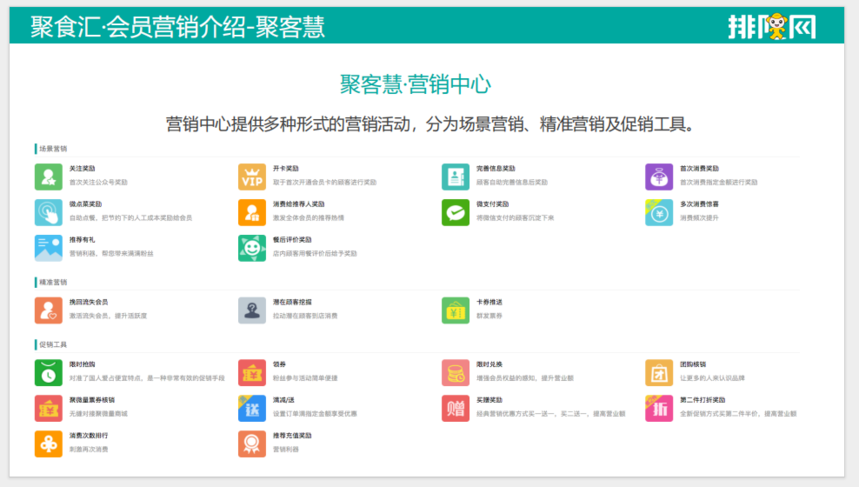859x487 pixels.
Task: Select the 完善信息奖励 label text
Action: [x=496, y=169]
